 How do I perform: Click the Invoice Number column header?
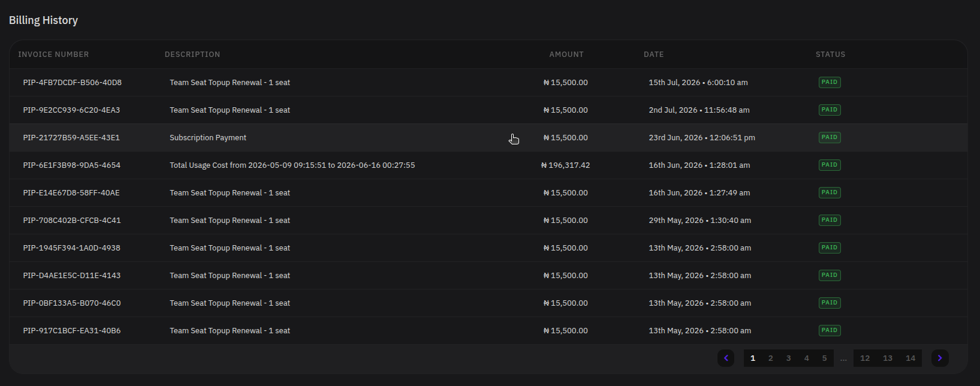point(53,55)
